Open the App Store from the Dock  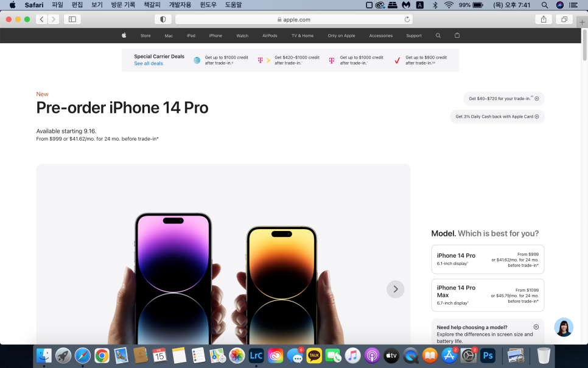pyautogui.click(x=449, y=355)
